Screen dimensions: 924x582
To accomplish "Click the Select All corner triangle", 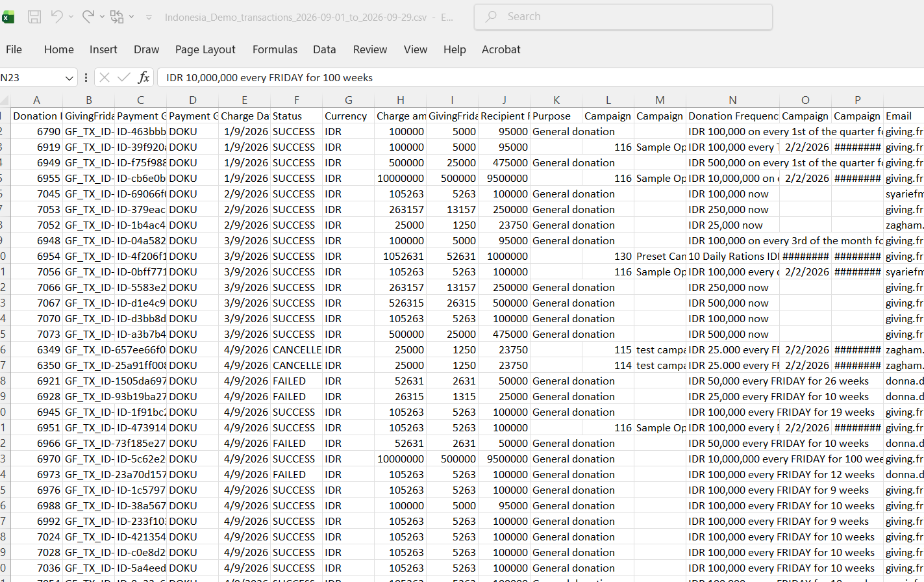I will click(x=5, y=100).
